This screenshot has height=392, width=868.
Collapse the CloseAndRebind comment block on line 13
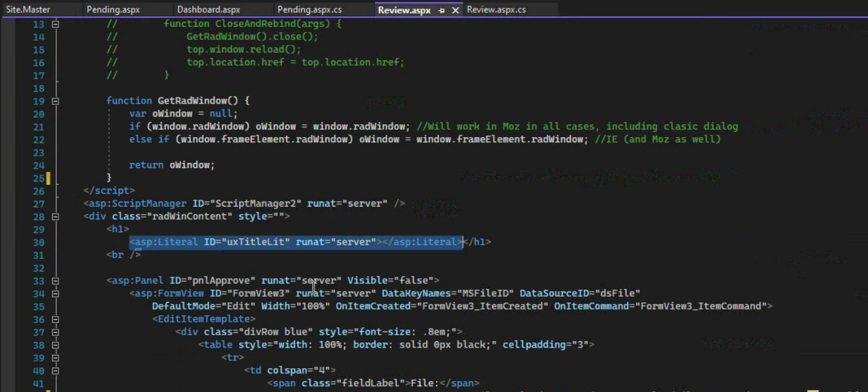tap(55, 24)
